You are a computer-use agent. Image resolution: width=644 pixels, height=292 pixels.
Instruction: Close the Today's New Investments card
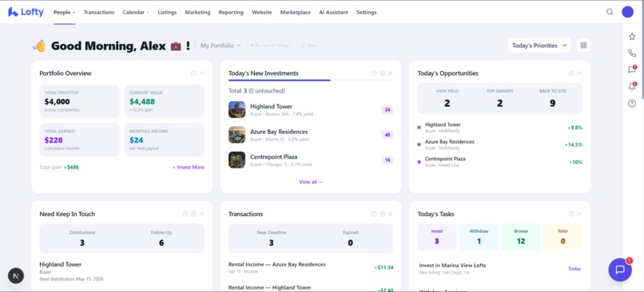pyautogui.click(x=391, y=73)
